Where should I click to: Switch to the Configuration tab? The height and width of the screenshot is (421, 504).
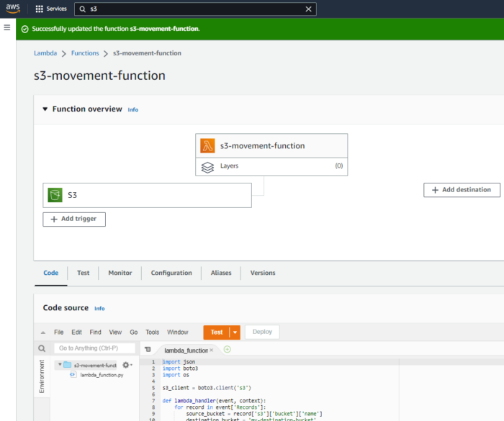click(171, 273)
